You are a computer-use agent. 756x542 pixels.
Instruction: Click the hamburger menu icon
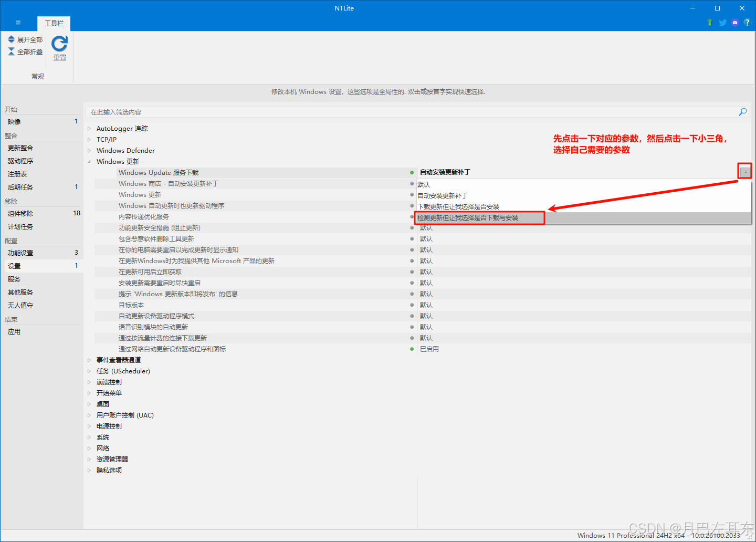(18, 23)
